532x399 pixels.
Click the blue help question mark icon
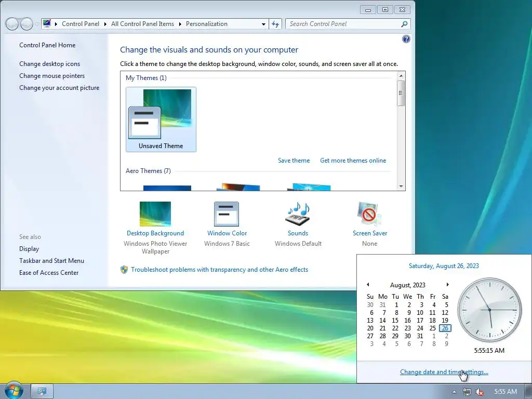tap(406, 39)
